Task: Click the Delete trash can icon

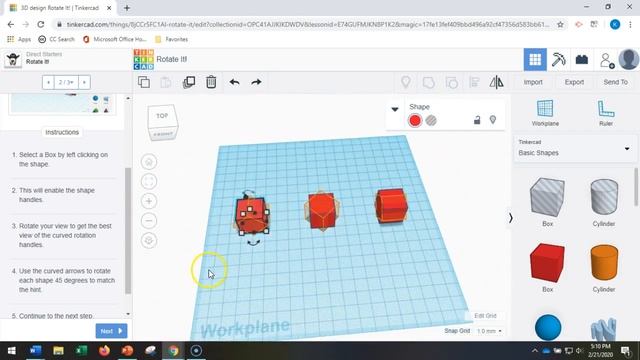Action: point(211,82)
